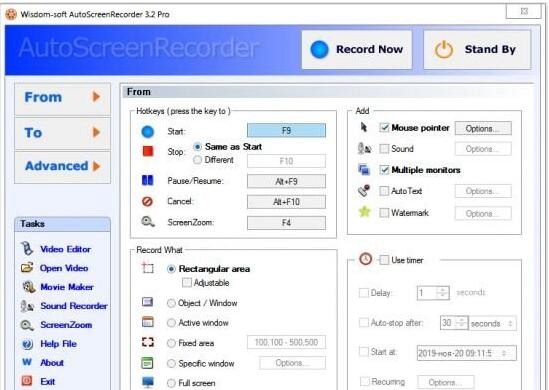Click the timer clock icon
This screenshot has height=390, width=549.
[366, 259]
